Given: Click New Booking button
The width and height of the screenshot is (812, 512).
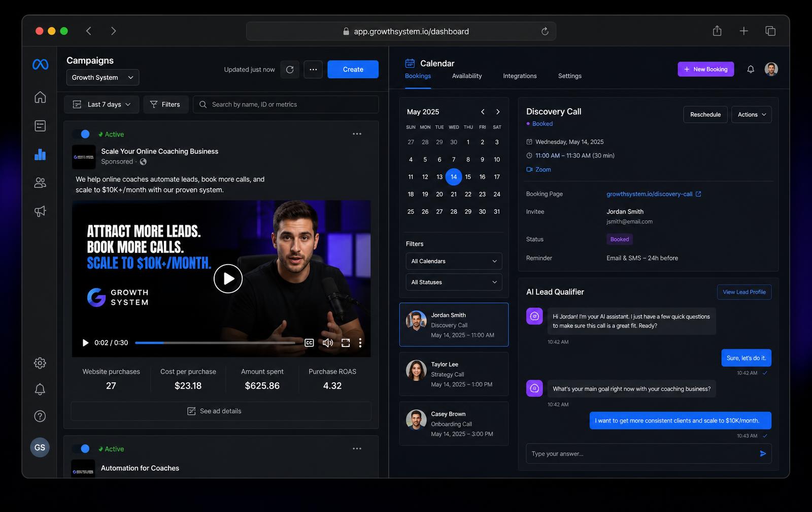Looking at the screenshot, I should pyautogui.click(x=705, y=69).
